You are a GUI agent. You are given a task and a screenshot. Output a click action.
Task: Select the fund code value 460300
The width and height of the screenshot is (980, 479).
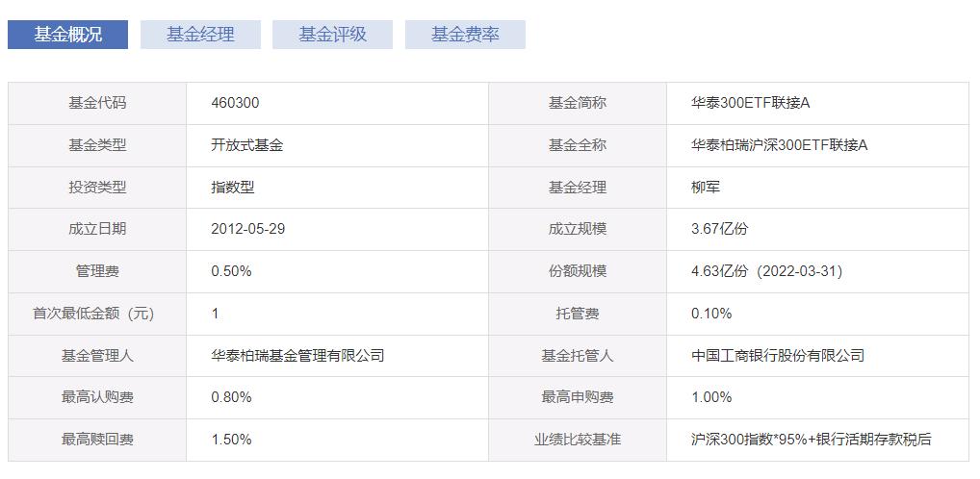[235, 103]
